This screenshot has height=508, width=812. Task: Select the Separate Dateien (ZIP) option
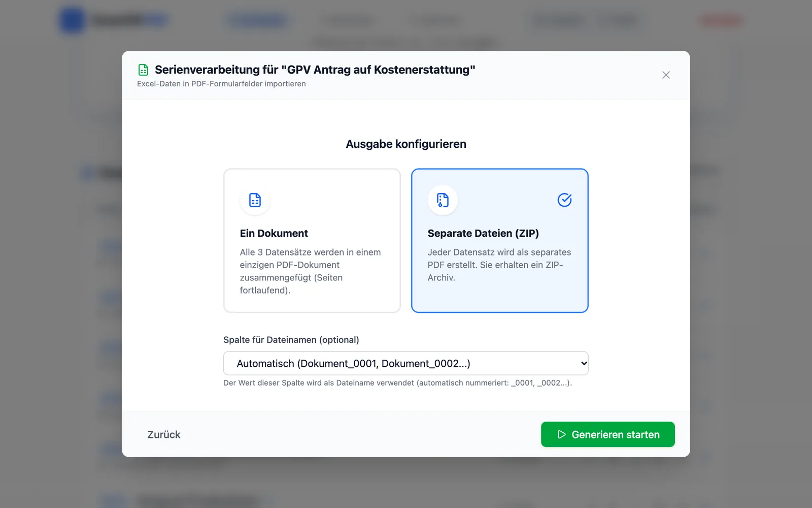click(x=500, y=241)
